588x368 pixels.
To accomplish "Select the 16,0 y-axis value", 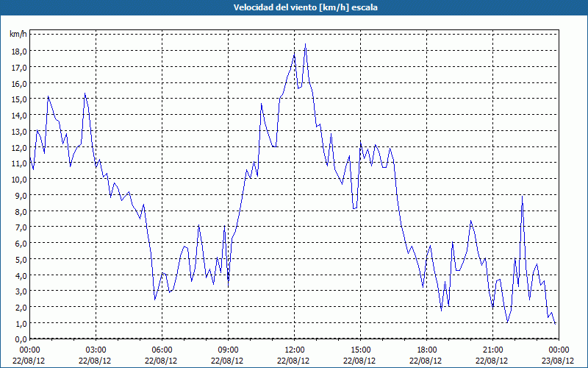I will [x=18, y=84].
